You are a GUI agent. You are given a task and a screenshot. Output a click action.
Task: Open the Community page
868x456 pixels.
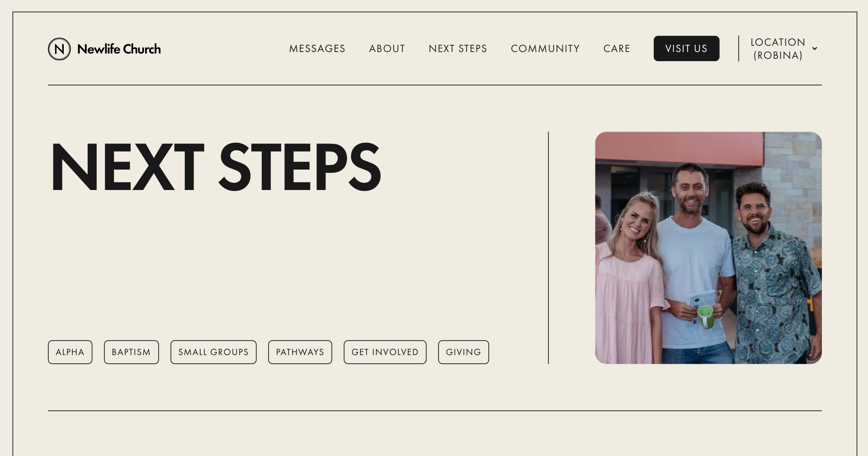[545, 48]
